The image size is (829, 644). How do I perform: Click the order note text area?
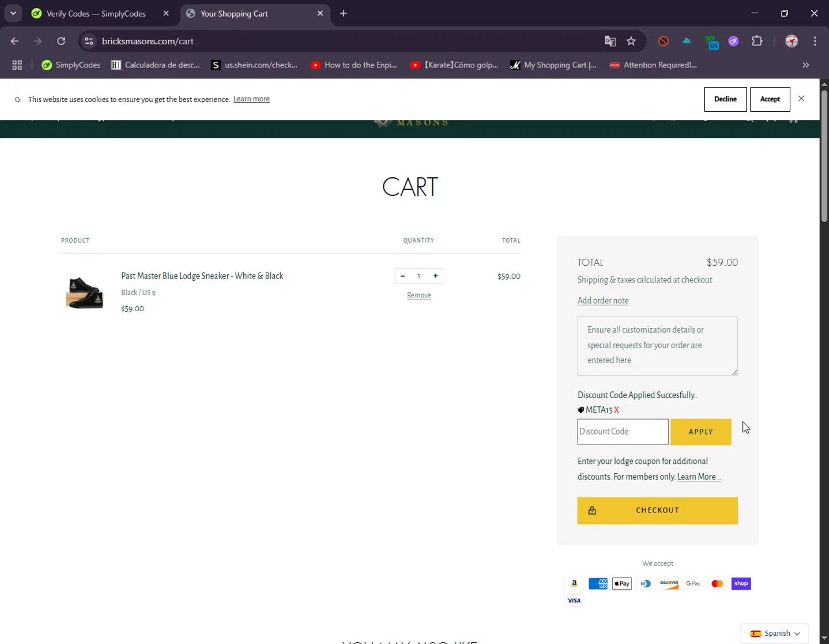(x=657, y=346)
